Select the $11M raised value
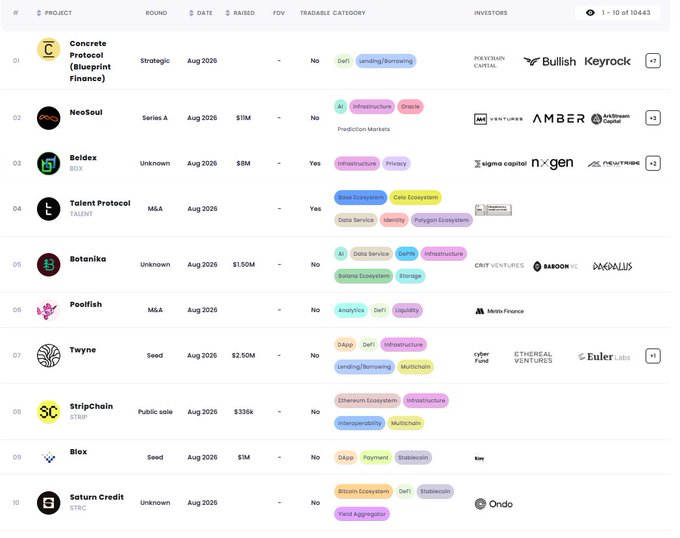 pos(243,118)
